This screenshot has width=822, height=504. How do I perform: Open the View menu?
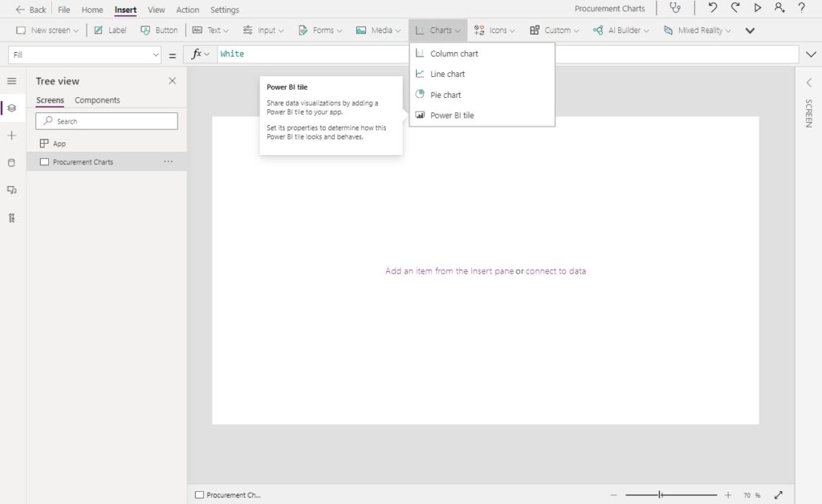click(x=156, y=9)
